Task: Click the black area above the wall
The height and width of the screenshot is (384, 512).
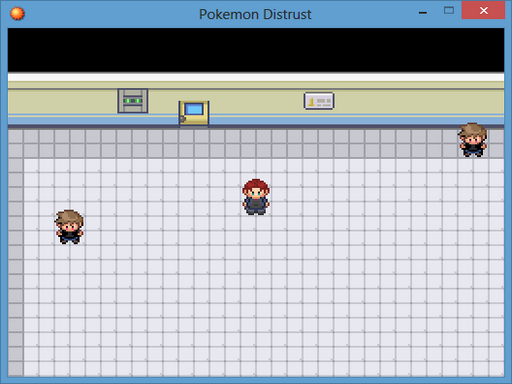Action: 256,50
